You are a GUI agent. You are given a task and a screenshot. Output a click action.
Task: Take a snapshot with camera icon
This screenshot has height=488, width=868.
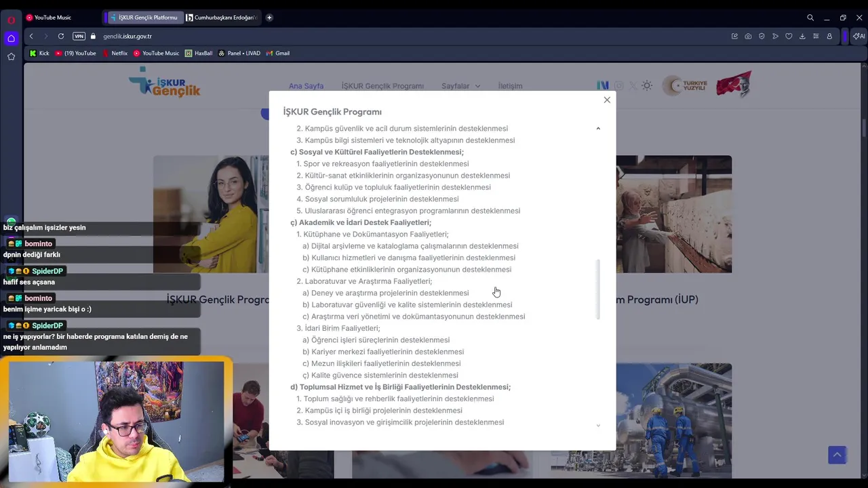click(748, 36)
